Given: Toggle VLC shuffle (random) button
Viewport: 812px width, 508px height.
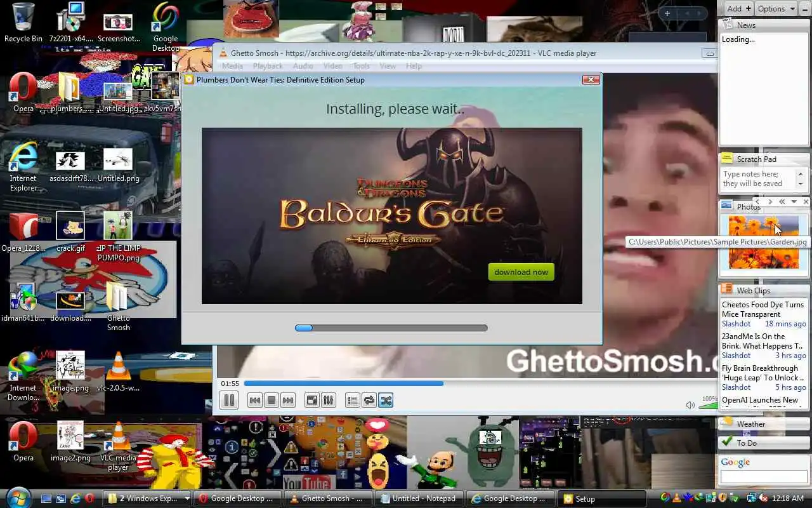Looking at the screenshot, I should (x=386, y=400).
